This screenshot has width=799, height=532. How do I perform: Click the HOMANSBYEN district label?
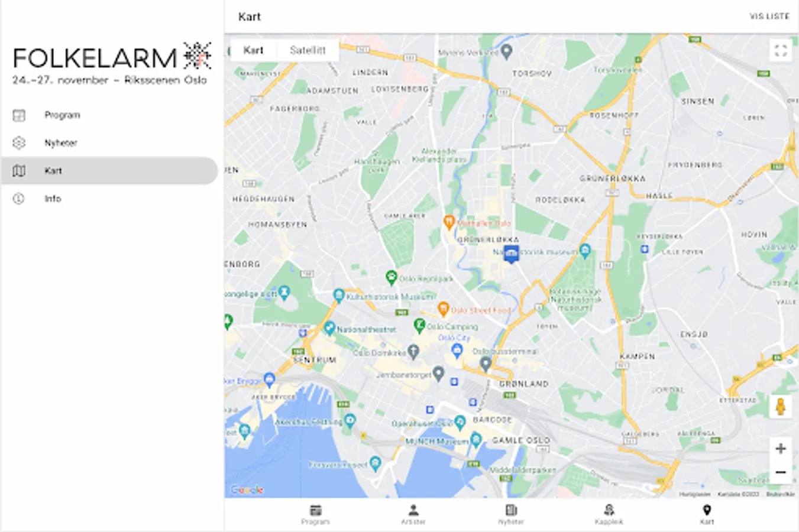(x=277, y=225)
